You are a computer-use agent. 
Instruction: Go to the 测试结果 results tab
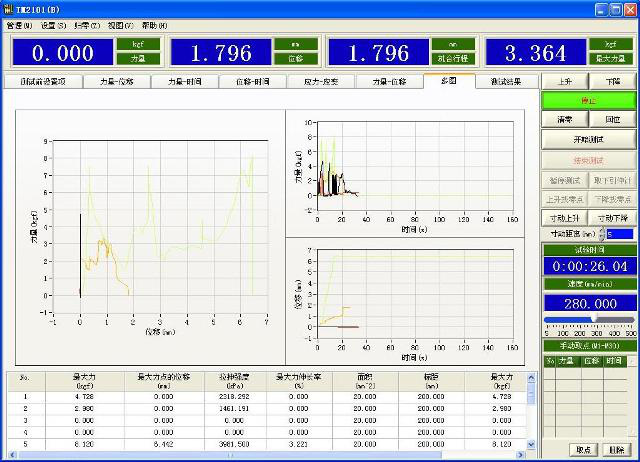[x=504, y=82]
